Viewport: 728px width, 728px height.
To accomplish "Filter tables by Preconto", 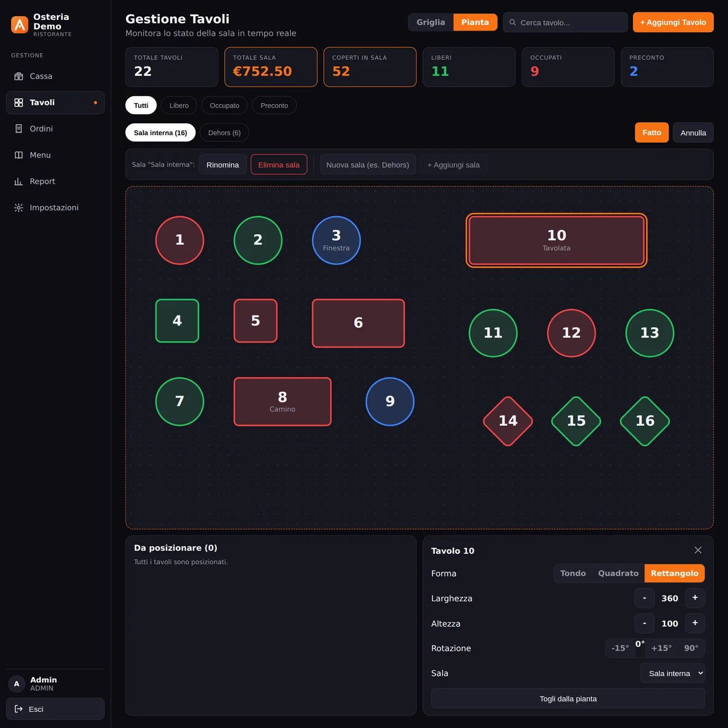I will click(x=274, y=106).
